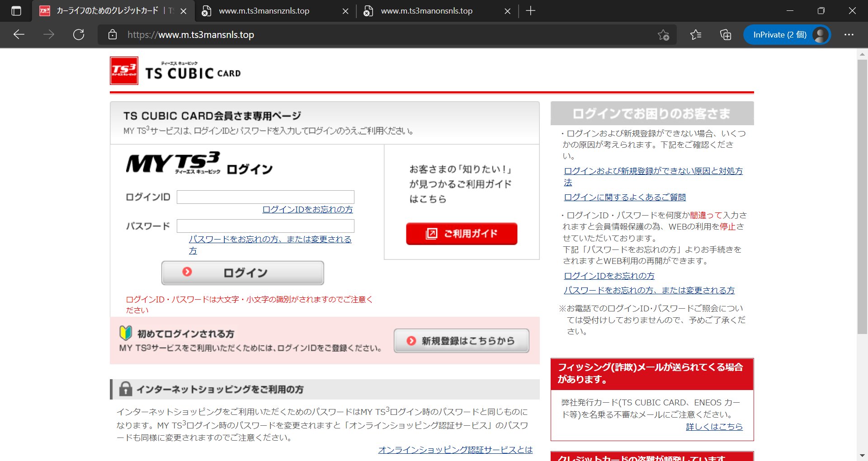Restore down the browser window
This screenshot has width=868, height=461.
[x=821, y=11]
